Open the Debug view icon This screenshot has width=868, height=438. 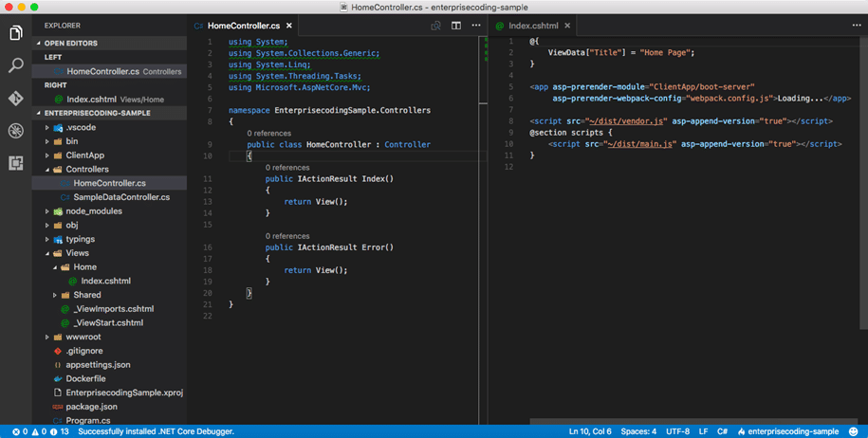coord(16,131)
